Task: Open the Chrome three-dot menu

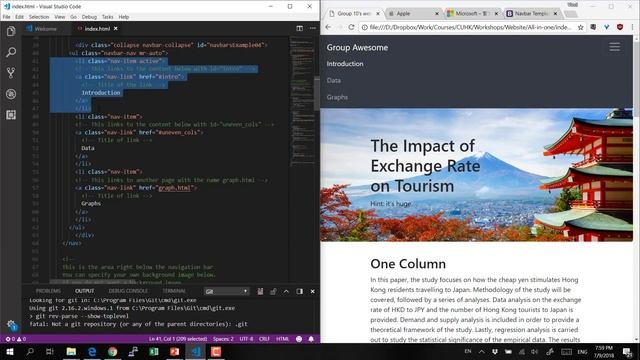Action: tap(632, 27)
